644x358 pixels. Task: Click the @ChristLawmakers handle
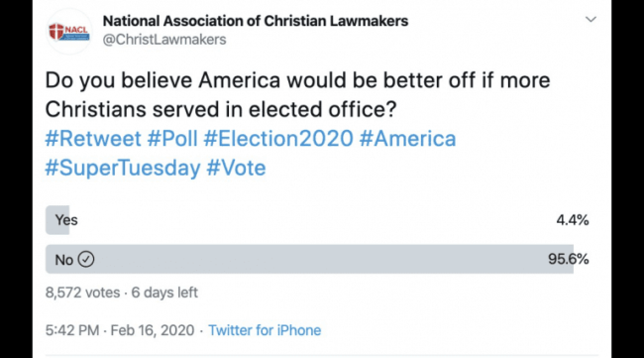pos(164,40)
